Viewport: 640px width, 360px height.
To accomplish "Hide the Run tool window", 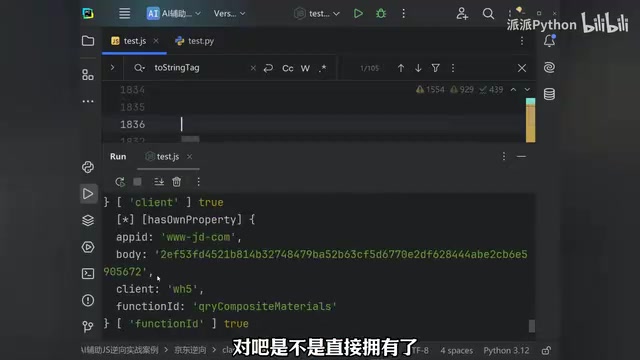I will point(521,156).
